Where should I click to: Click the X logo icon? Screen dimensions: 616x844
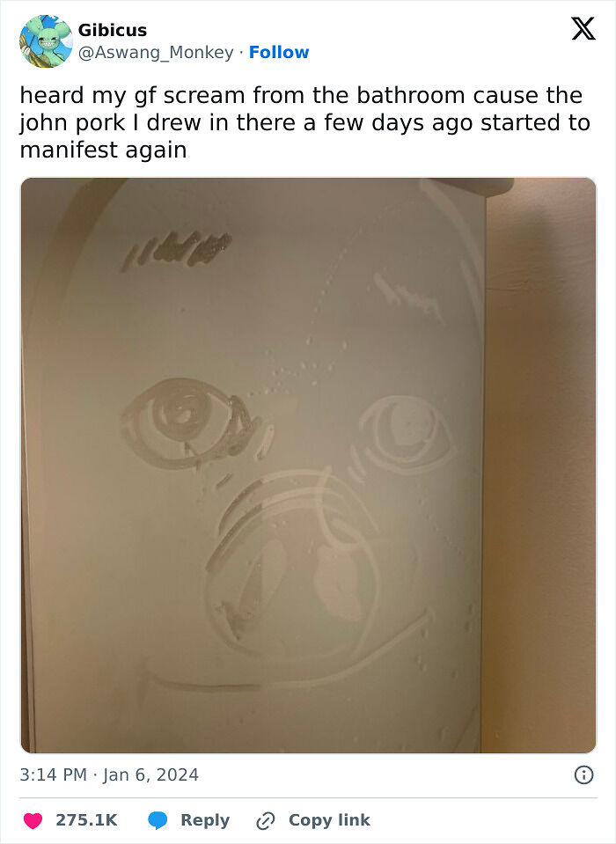(x=583, y=28)
